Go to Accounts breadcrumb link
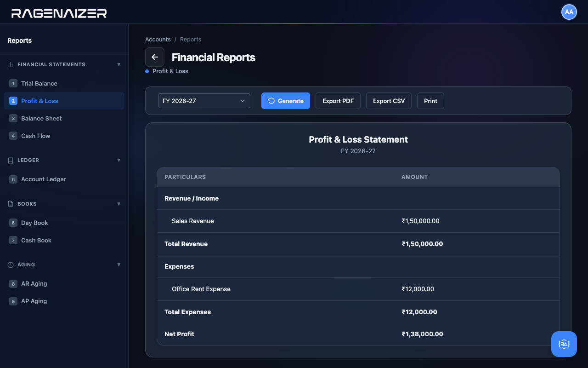 coord(158,39)
